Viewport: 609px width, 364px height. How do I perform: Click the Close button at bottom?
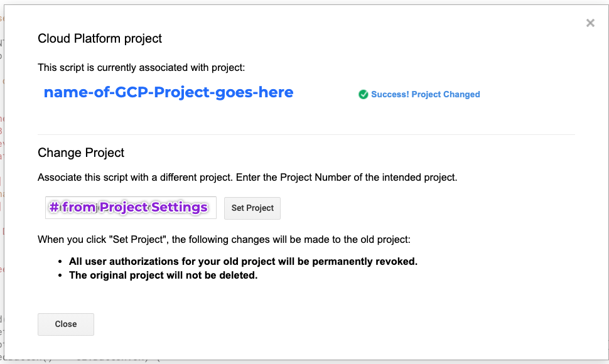(66, 324)
